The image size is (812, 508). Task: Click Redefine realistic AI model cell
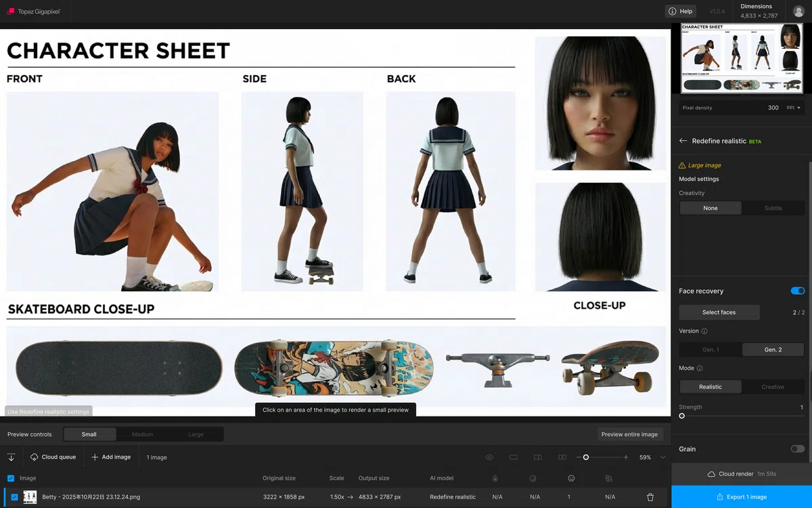click(453, 497)
